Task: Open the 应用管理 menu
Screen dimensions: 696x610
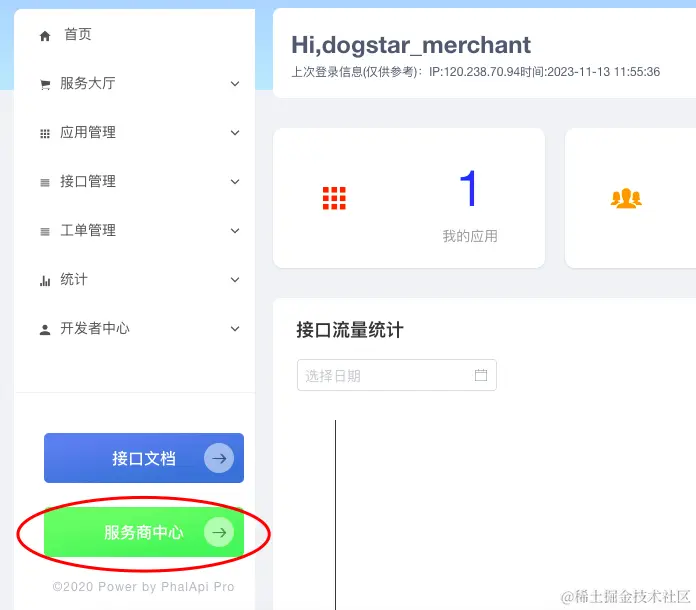Action: (x=135, y=132)
